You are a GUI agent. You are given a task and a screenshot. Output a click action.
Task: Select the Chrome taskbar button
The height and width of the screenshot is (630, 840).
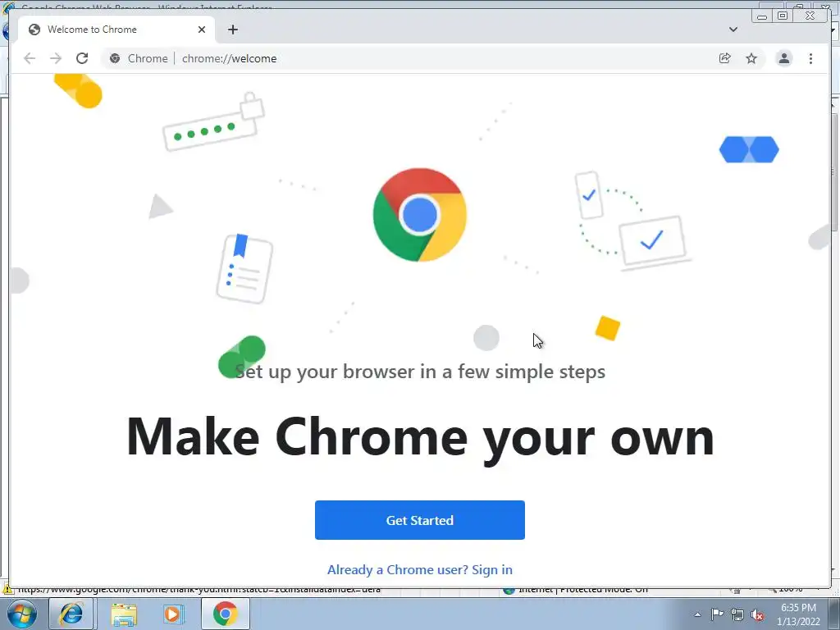pyautogui.click(x=226, y=614)
